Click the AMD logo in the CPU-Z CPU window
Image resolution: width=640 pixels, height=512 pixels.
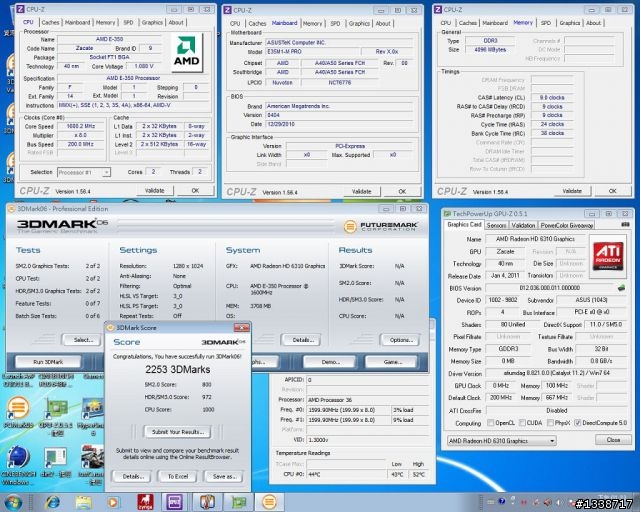[x=187, y=52]
